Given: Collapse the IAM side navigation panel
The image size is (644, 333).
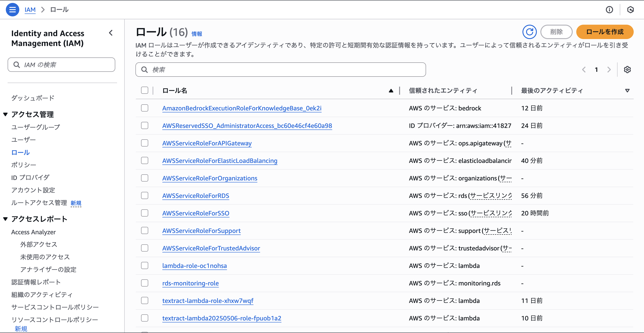Looking at the screenshot, I should (x=111, y=33).
